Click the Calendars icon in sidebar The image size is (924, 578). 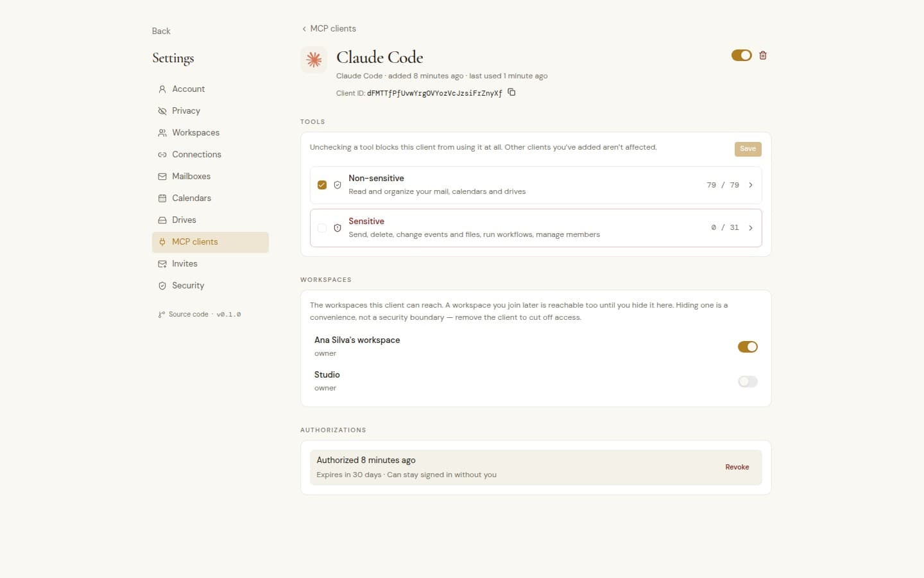[x=162, y=198]
